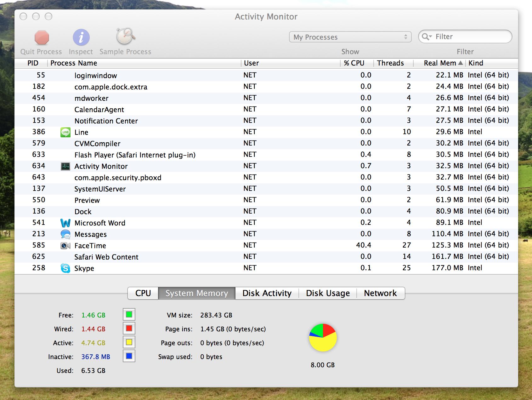Screen dimensions: 532x400
Task: Click the Messages speech bubble icon
Action: [65, 234]
